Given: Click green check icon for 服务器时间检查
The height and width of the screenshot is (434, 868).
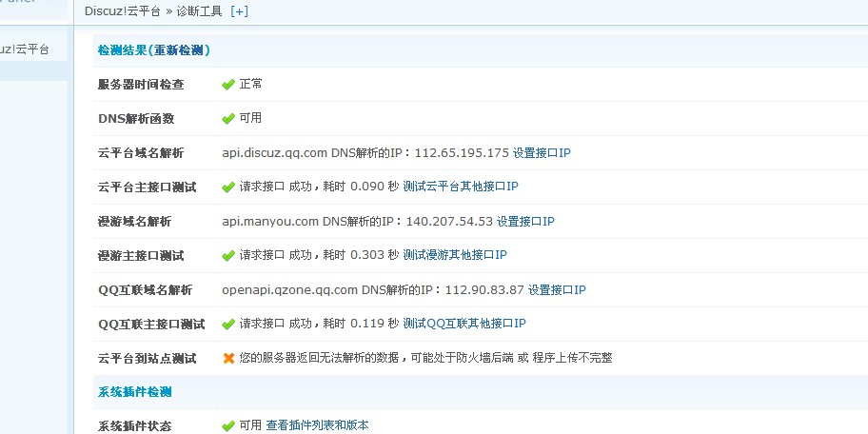Looking at the screenshot, I should click(228, 85).
